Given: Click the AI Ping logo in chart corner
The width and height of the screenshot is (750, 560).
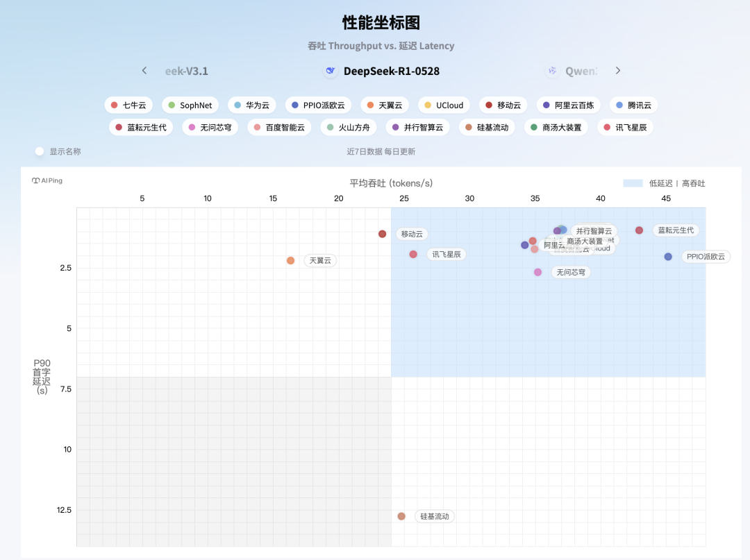Looking at the screenshot, I should click(x=47, y=180).
